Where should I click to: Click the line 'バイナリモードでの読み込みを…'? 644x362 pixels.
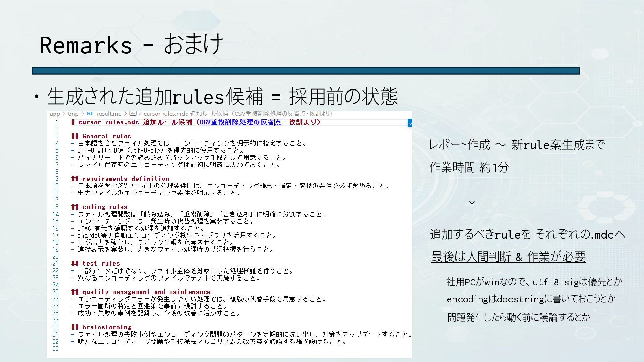pos(179,158)
